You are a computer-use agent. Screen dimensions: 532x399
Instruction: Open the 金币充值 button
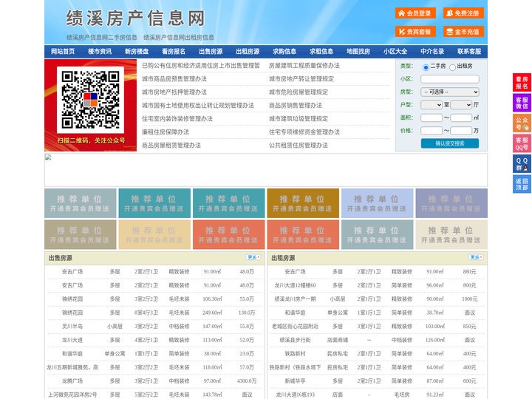coord(463,32)
